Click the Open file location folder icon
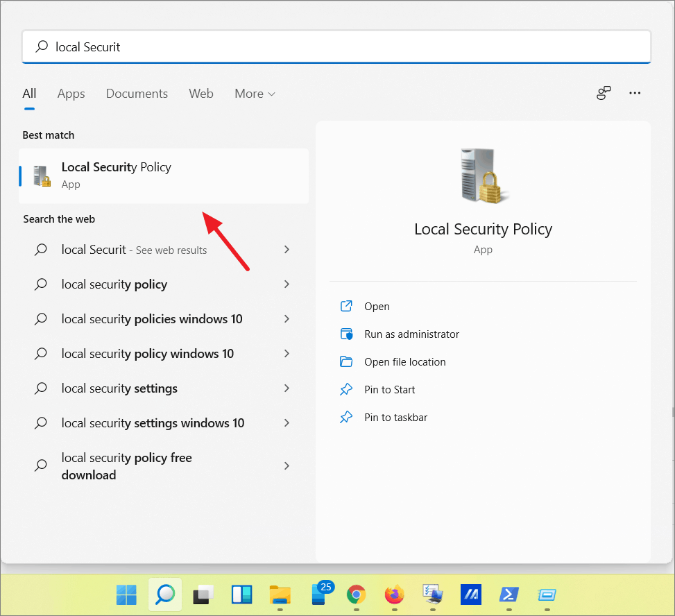 [346, 361]
